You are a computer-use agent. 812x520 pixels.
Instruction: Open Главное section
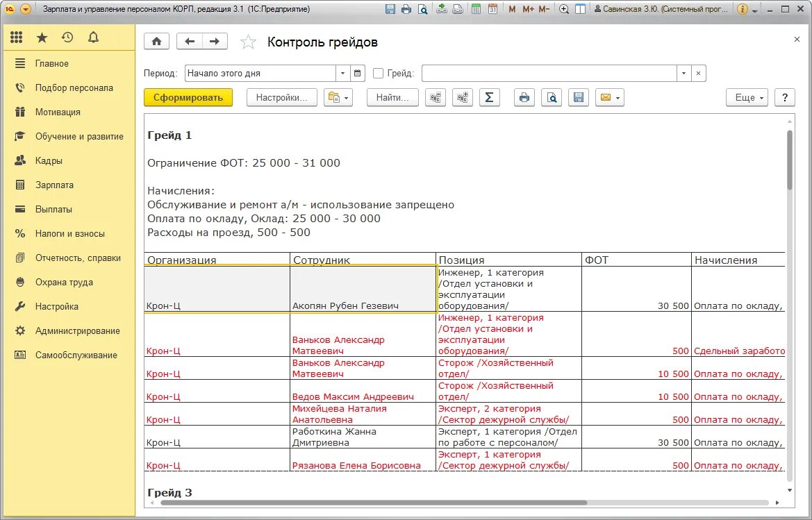coord(69,64)
